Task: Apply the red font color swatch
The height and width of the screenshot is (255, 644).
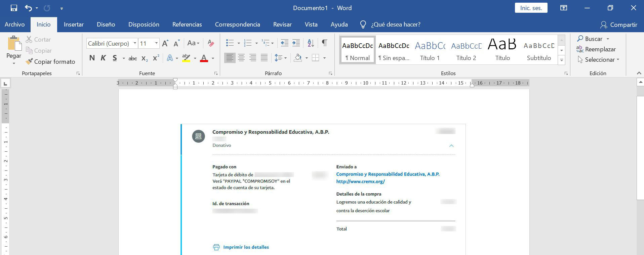Action: pos(204,58)
